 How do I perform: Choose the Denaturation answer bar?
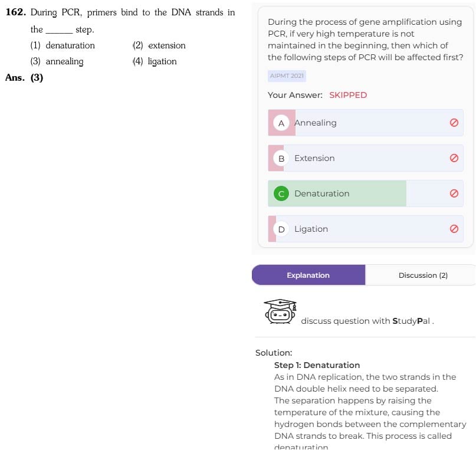click(x=366, y=193)
